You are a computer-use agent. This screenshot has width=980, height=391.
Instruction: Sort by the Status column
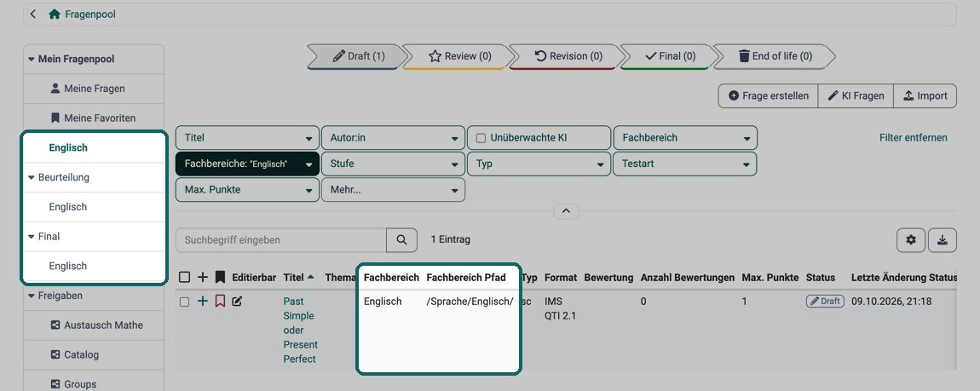[x=821, y=278]
